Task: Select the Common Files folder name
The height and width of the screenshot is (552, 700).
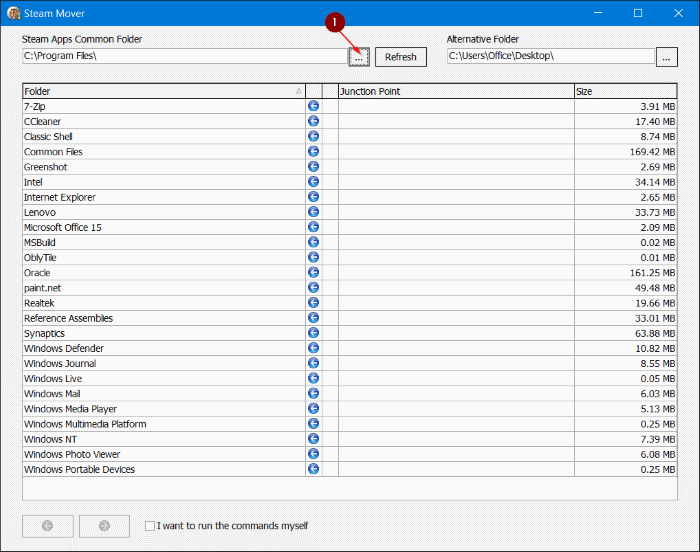Action: click(x=53, y=152)
